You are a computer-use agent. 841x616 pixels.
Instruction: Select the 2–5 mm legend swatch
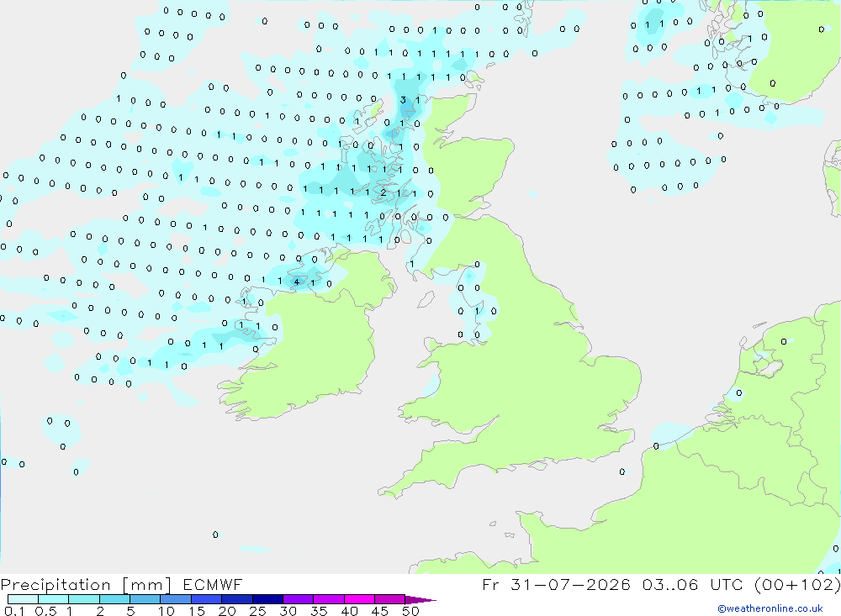tap(114, 599)
